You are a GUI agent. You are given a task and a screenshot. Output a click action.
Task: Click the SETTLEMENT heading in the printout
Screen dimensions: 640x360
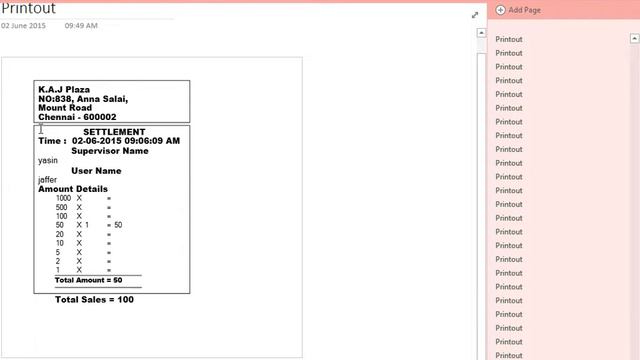click(114, 132)
